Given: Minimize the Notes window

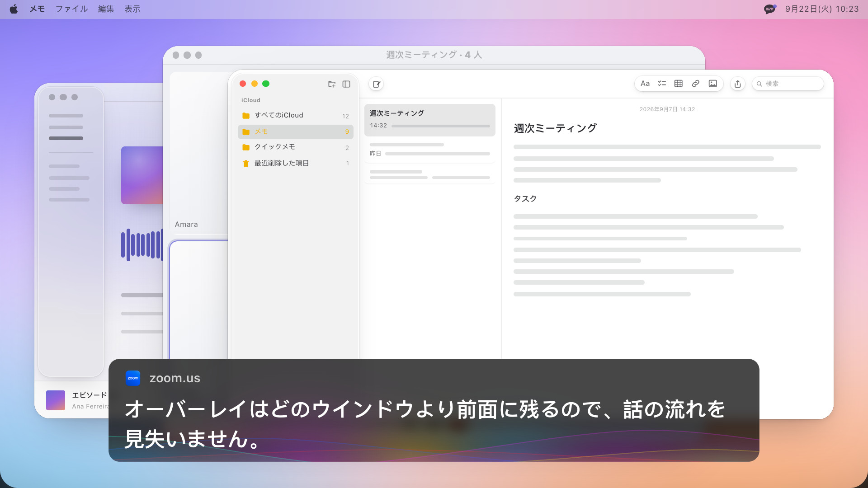Looking at the screenshot, I should click(x=255, y=84).
